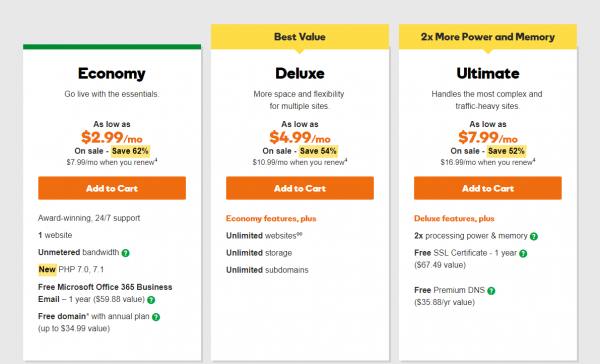Select the Economy plan heading

coord(112,73)
